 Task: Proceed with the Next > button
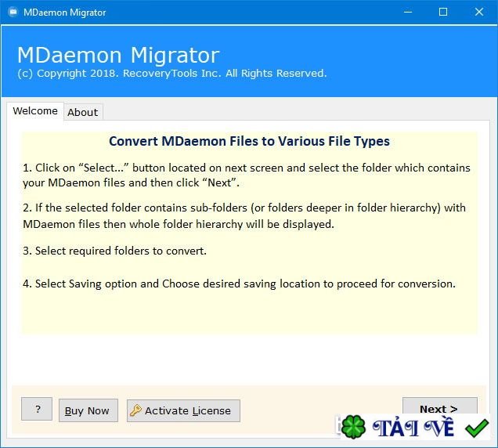[439, 406]
